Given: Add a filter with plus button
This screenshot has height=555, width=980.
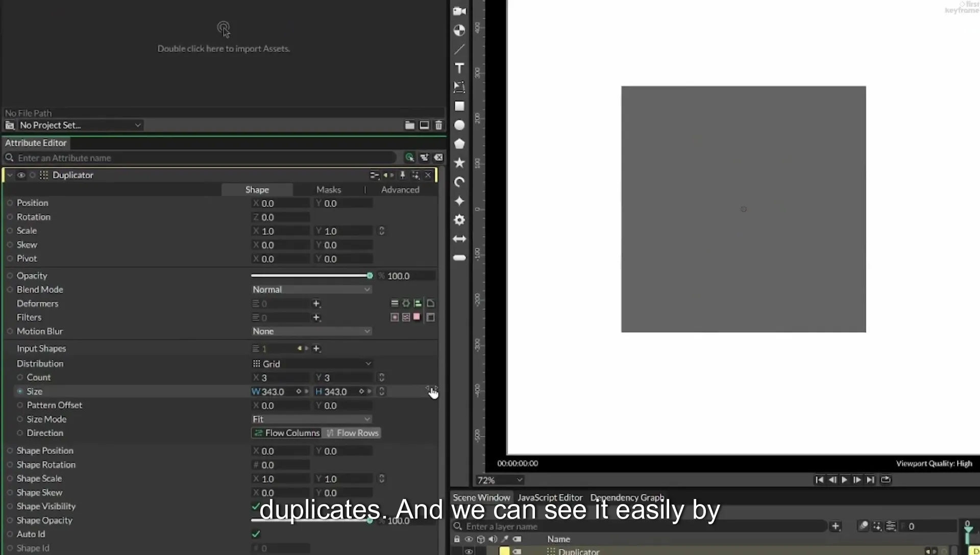Looking at the screenshot, I should [x=316, y=317].
